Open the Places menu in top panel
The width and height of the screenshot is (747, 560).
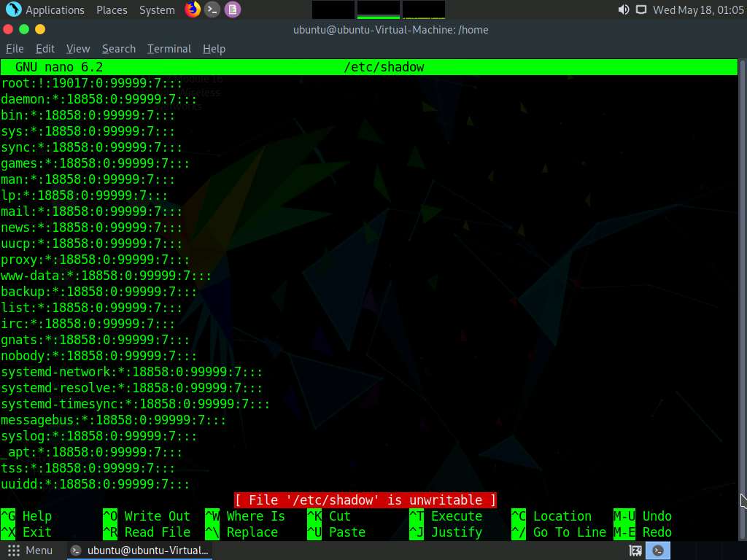pos(112,9)
